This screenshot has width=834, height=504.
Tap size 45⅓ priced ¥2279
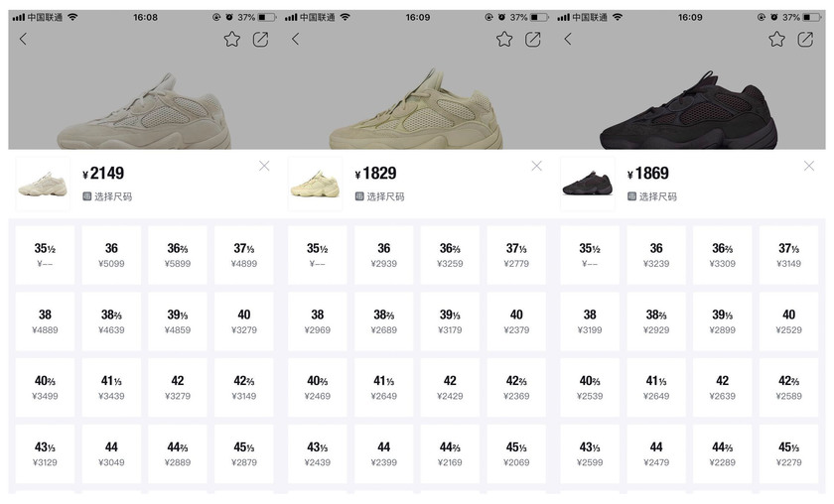point(788,453)
